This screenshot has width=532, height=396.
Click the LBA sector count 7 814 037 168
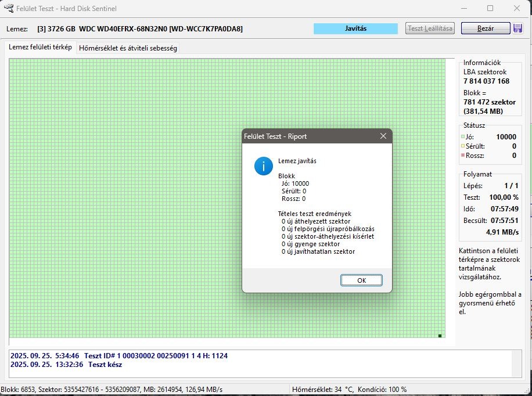(x=487, y=81)
